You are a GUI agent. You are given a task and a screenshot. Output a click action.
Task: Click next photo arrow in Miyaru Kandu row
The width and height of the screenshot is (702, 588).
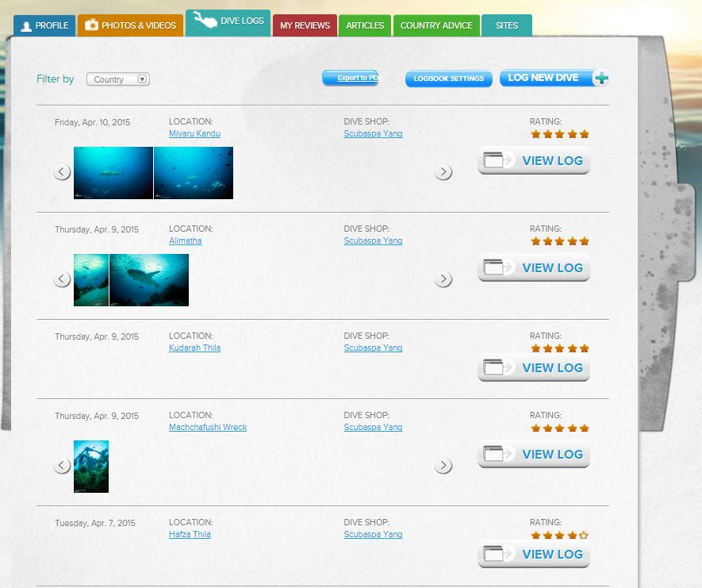pos(443,171)
